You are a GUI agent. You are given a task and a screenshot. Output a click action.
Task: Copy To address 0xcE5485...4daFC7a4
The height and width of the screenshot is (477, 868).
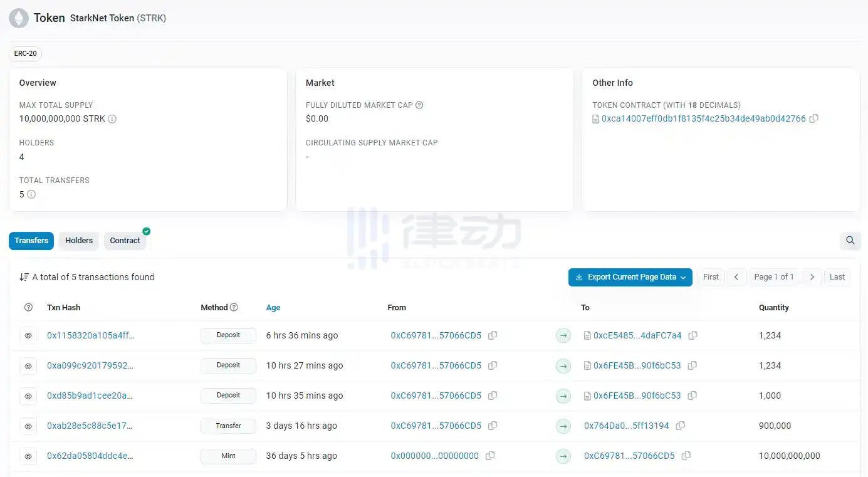pyautogui.click(x=693, y=335)
